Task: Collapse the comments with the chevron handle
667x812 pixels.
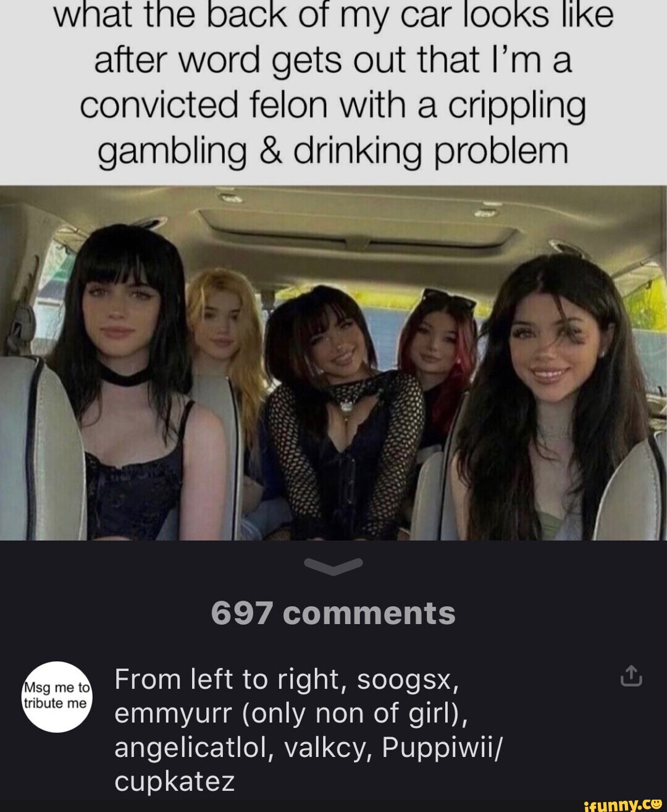Action: 333,565
